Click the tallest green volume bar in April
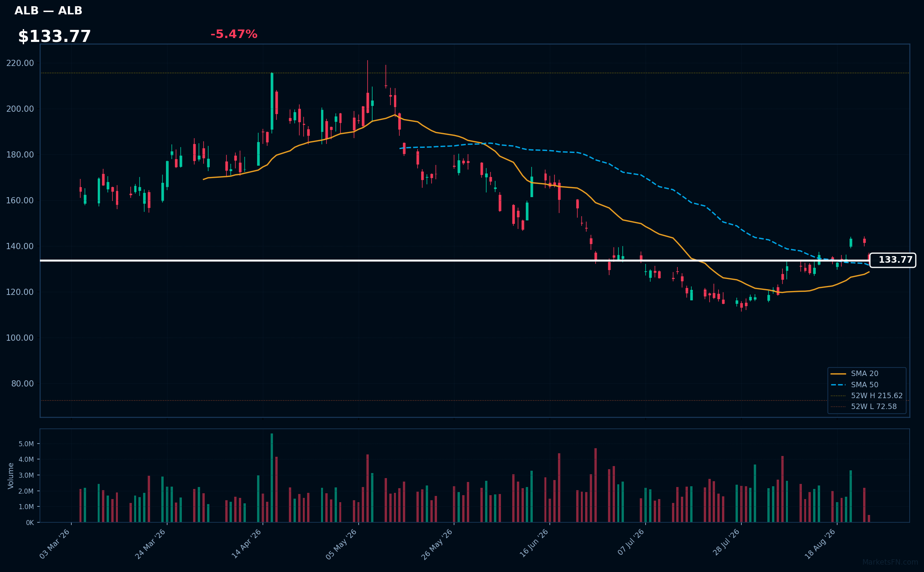Viewport: 924px width, 572px height. click(x=272, y=478)
